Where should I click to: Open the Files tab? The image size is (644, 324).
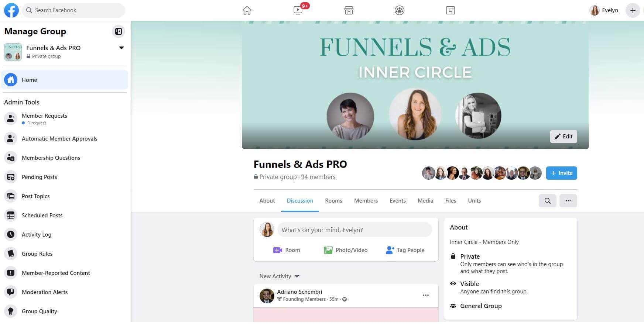(451, 201)
